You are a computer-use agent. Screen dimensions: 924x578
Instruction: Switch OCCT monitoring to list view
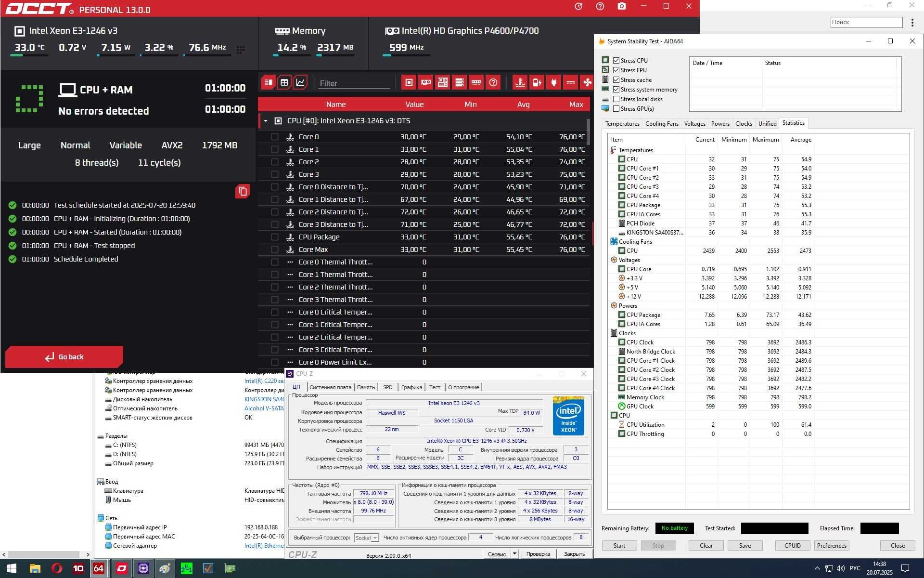click(x=269, y=82)
